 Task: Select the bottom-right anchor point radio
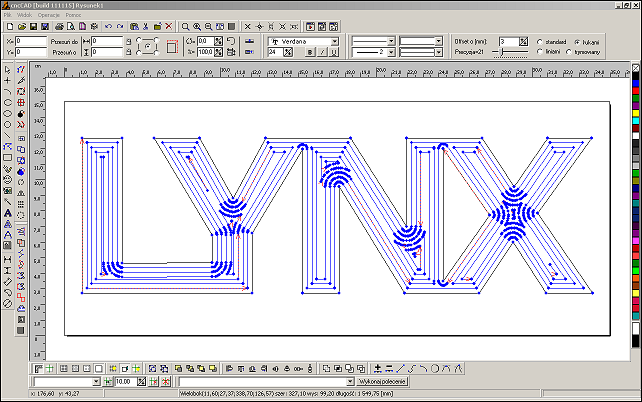(x=157, y=53)
